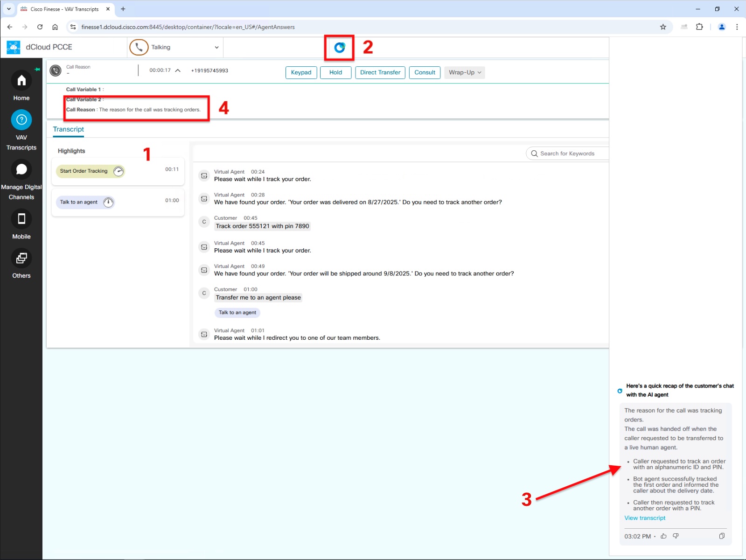746x560 pixels.
Task: Click the AI Assistant icon in header
Action: click(340, 48)
